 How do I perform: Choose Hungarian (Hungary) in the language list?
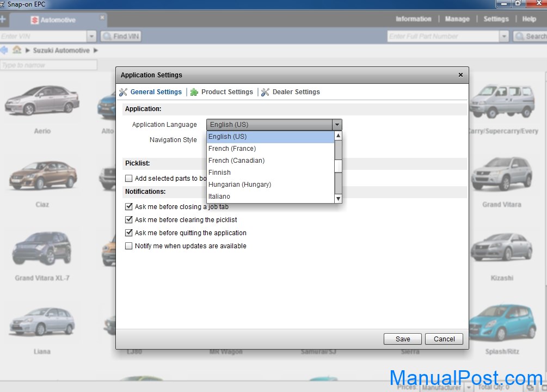[271, 185]
